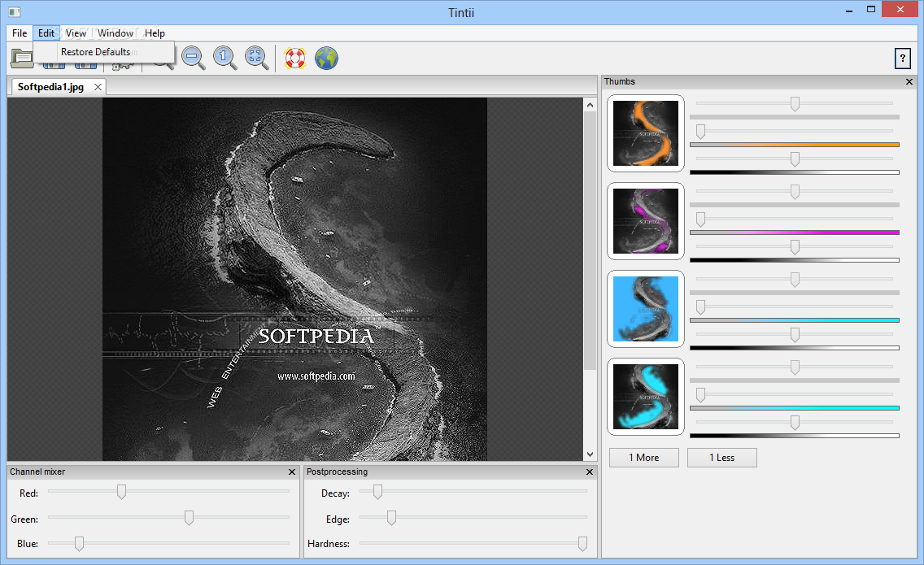Click the Hardness slider handle

583,544
